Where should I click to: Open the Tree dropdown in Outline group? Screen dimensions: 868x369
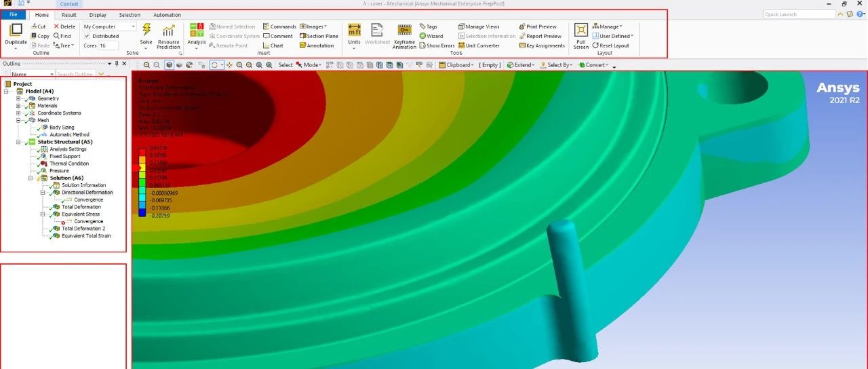tap(62, 45)
